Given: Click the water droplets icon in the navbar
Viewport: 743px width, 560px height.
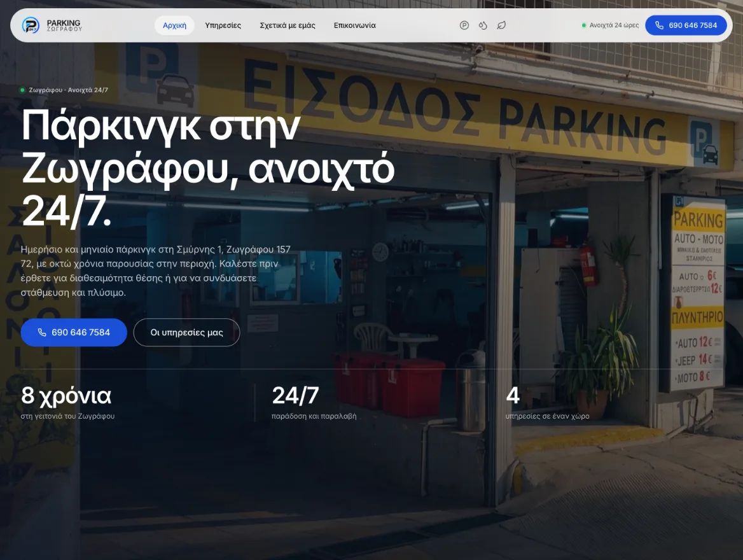Looking at the screenshot, I should [483, 25].
